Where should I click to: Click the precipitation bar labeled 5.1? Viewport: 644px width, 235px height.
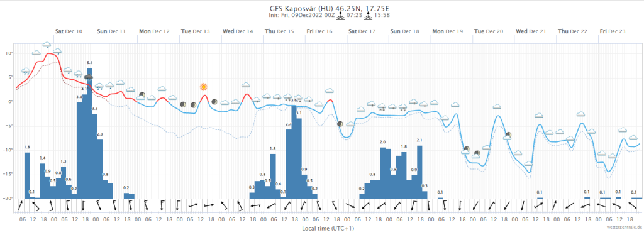tap(90, 133)
